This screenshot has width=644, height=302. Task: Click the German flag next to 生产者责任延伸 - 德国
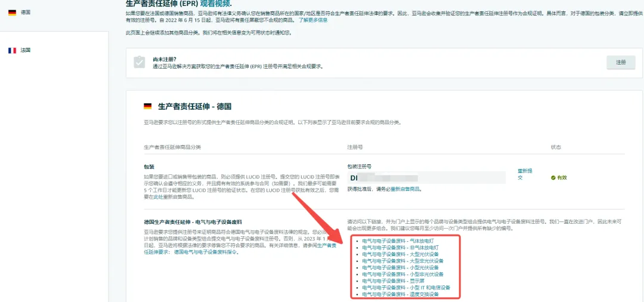pyautogui.click(x=147, y=106)
